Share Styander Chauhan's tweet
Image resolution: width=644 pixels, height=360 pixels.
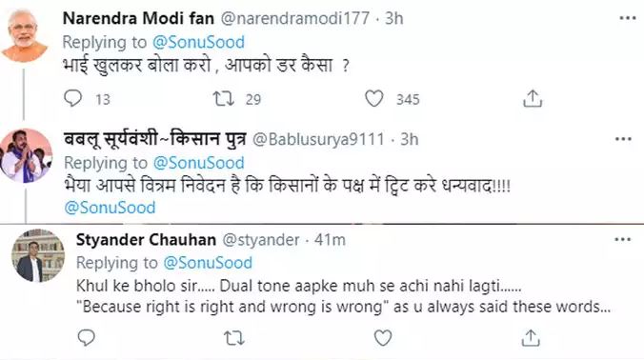click(531, 338)
